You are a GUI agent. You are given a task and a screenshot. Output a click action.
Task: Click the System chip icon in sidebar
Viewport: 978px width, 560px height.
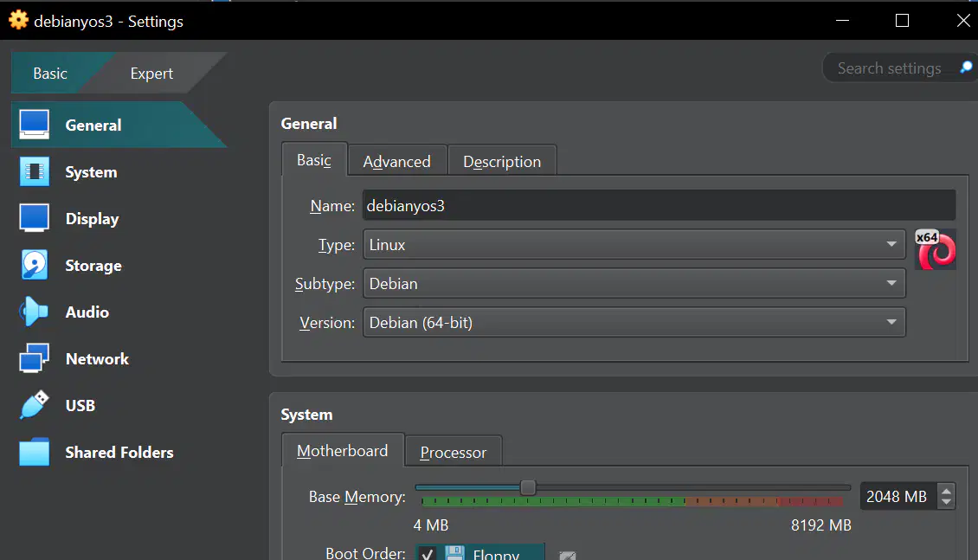35,172
